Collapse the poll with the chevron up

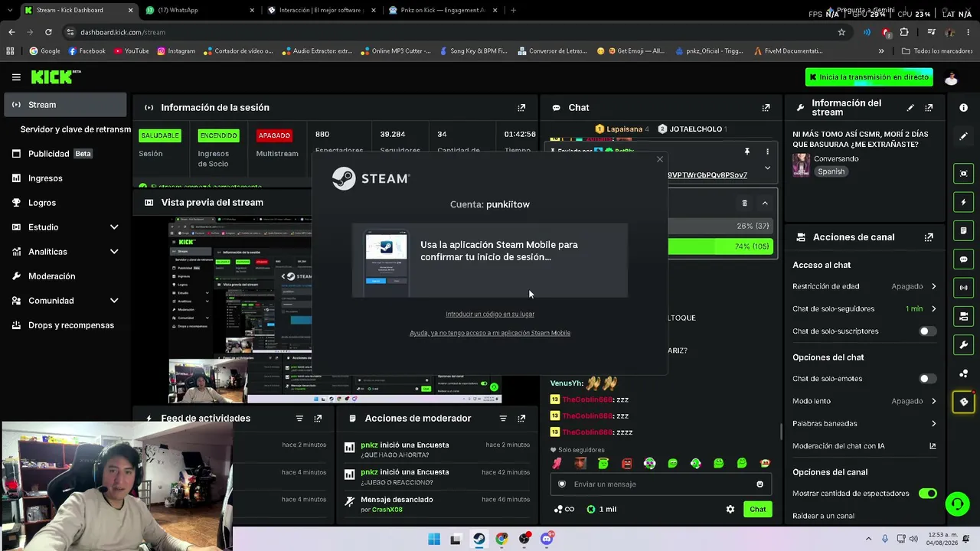click(765, 203)
